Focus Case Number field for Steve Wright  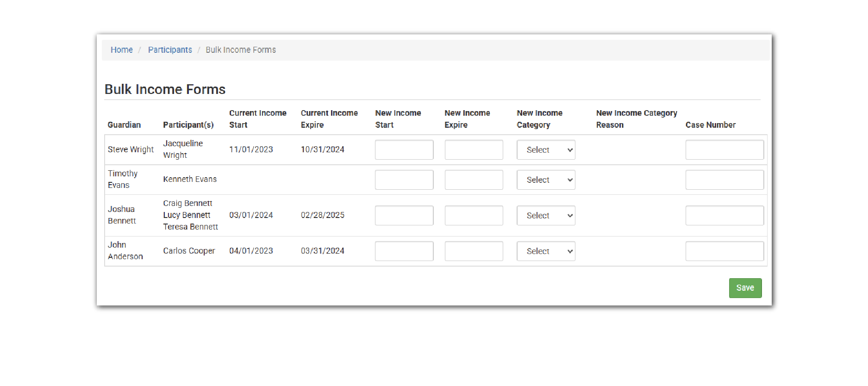pos(724,150)
